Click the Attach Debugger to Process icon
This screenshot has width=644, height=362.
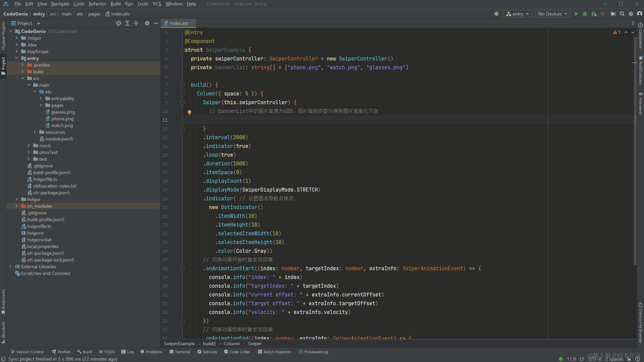(594, 14)
